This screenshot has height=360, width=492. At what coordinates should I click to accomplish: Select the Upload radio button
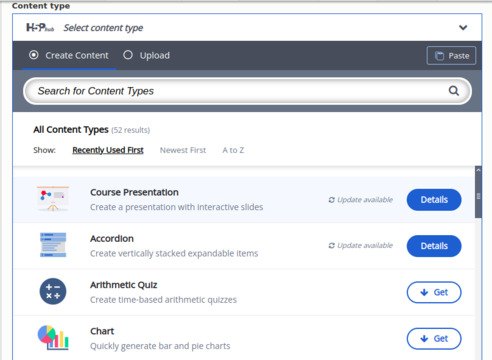click(x=128, y=55)
